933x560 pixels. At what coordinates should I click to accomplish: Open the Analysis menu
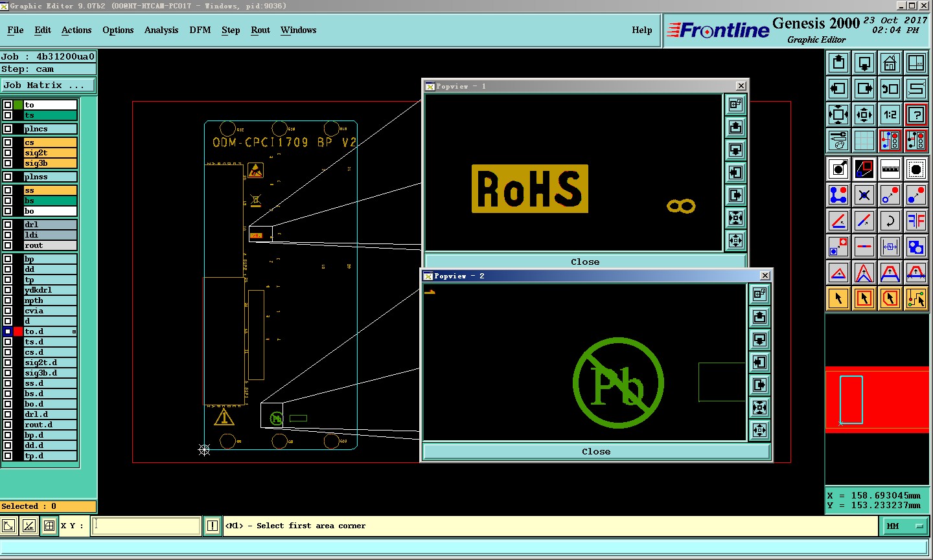point(161,30)
